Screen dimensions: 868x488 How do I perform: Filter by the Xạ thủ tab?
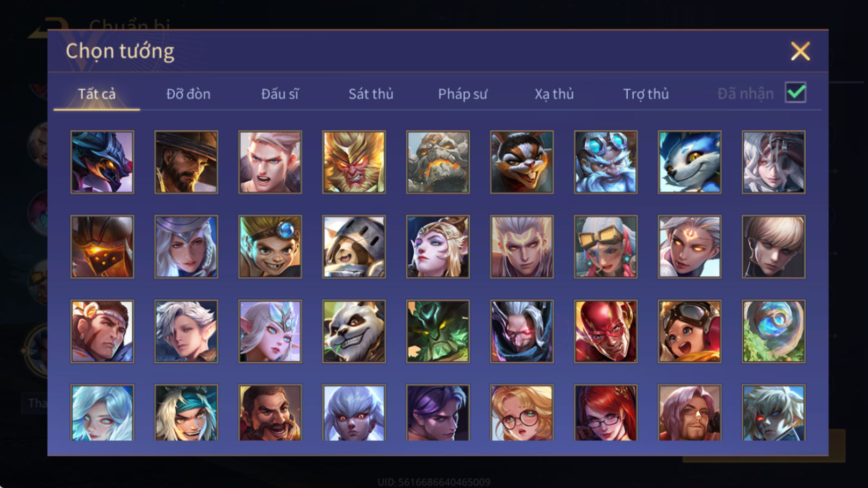[x=554, y=94]
